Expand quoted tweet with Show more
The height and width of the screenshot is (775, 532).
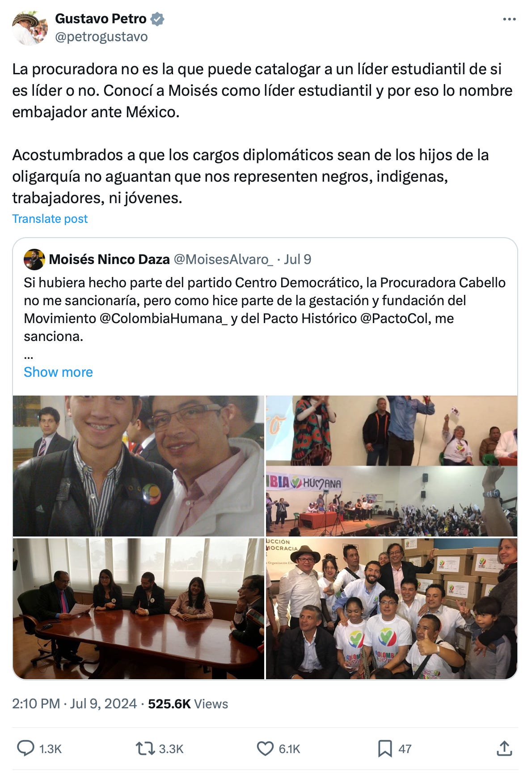pos(58,372)
